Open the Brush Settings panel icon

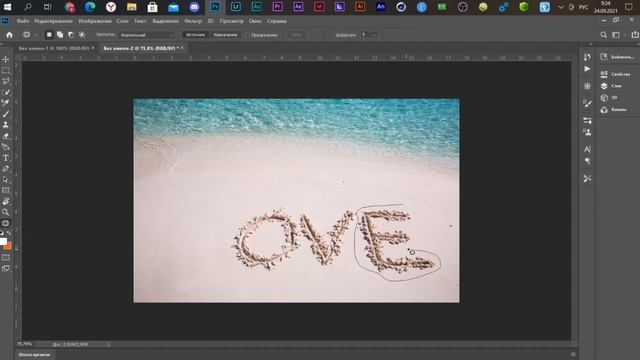(x=587, y=103)
